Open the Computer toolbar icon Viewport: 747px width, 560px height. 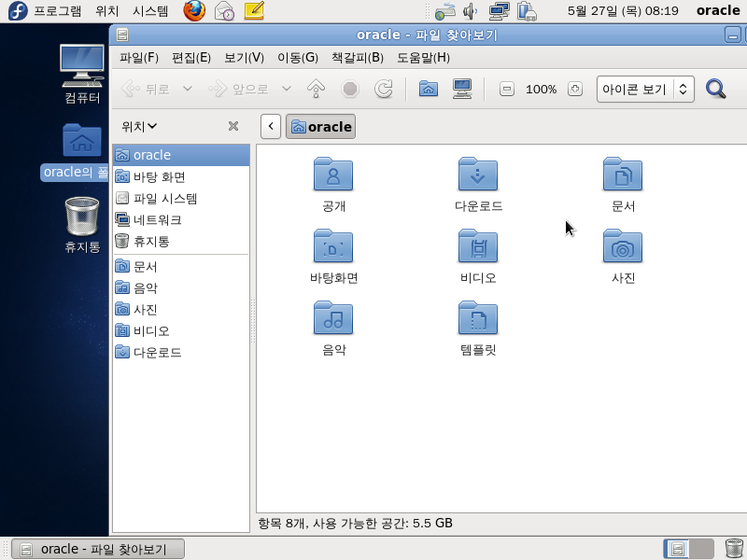pyautogui.click(x=461, y=89)
